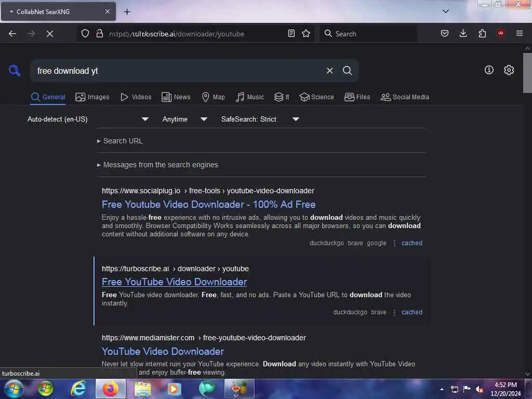Switch to Map category
Screen dimensions: 532x399
click(214, 97)
